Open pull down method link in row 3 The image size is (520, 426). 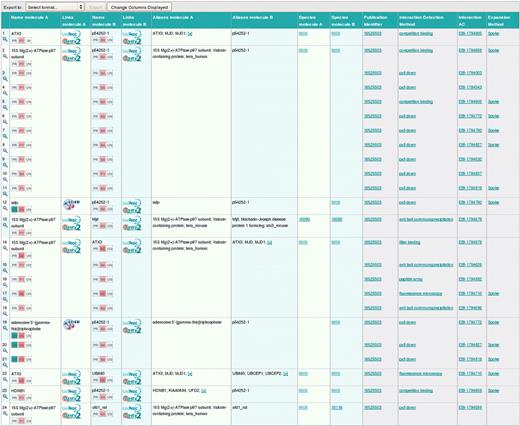coord(407,73)
